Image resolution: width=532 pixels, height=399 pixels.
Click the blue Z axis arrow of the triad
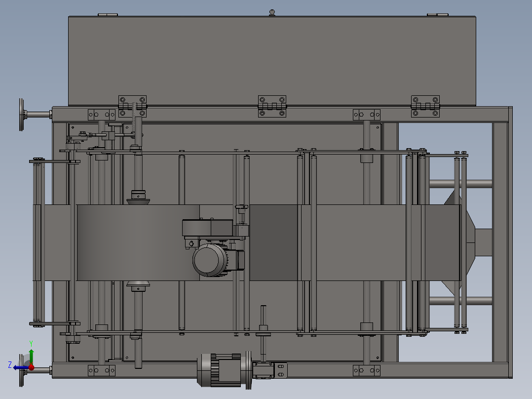20,368
